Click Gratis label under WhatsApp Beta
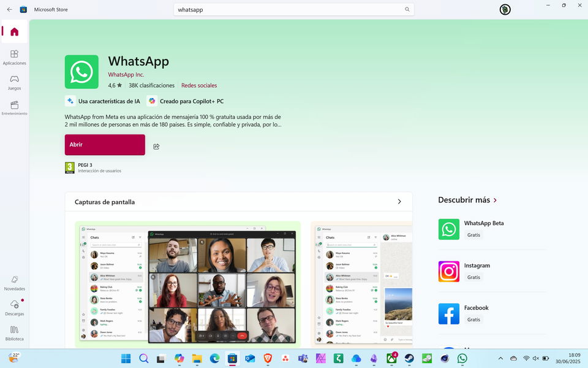The image size is (588, 368). [x=473, y=235]
